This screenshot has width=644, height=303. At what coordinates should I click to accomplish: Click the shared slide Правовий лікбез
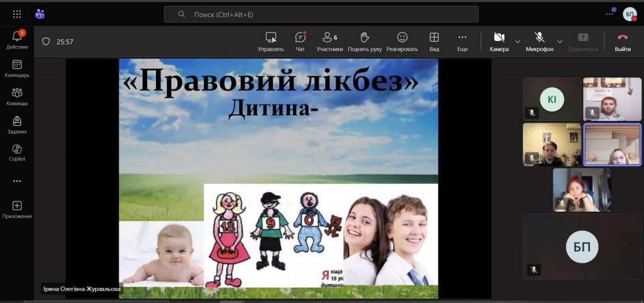tap(279, 178)
